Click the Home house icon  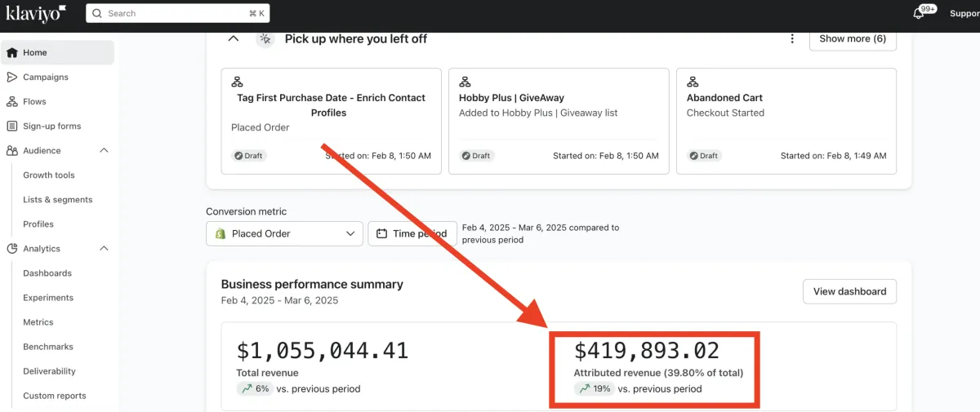[x=12, y=53]
